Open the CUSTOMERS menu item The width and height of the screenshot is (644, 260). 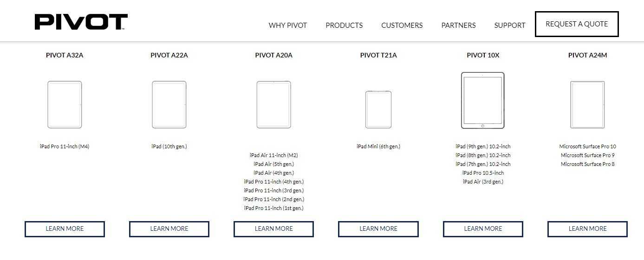click(402, 25)
